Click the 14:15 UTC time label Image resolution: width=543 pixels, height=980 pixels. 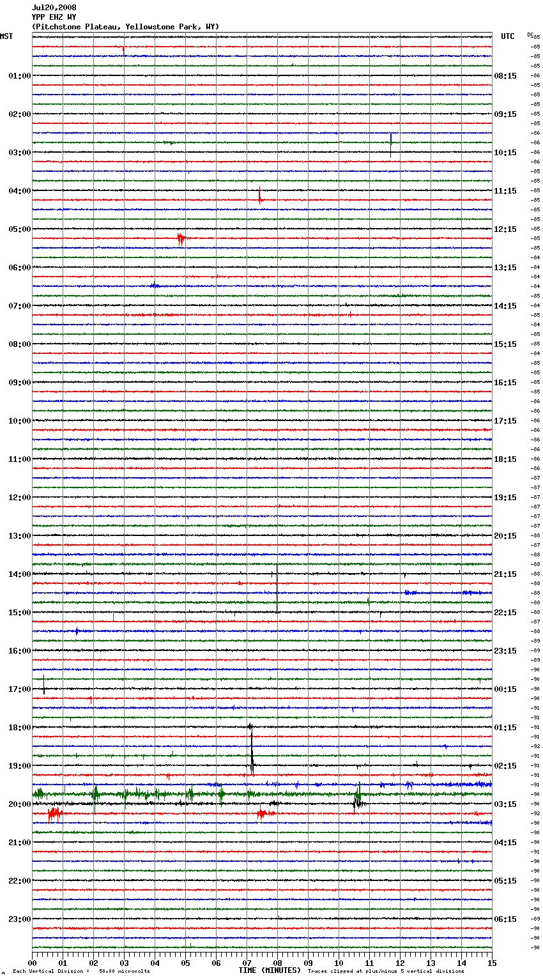pos(505,306)
